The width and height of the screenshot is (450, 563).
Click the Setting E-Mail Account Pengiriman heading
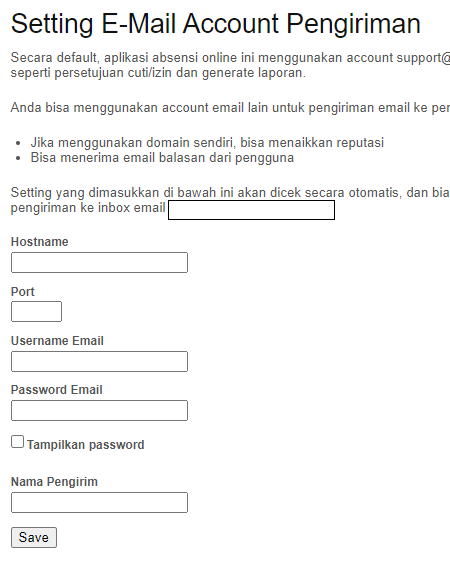(x=215, y=24)
